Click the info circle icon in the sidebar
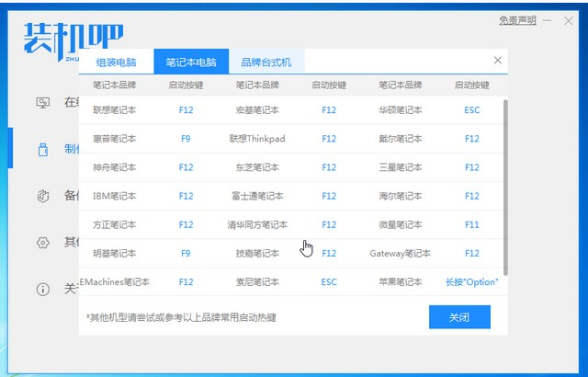 coord(42,289)
